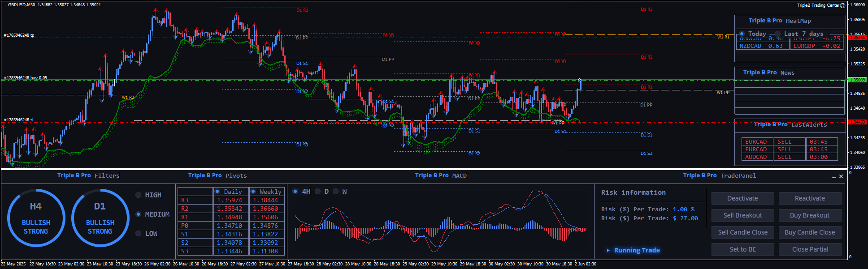The width and height of the screenshot is (868, 269).
Task: Click the Buy Candle Close button
Action: (810, 232)
